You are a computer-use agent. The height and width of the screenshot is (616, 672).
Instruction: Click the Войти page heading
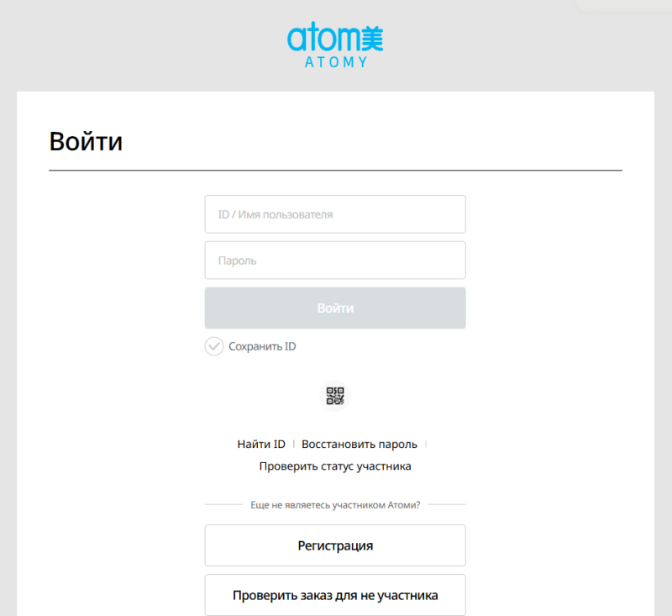click(86, 140)
